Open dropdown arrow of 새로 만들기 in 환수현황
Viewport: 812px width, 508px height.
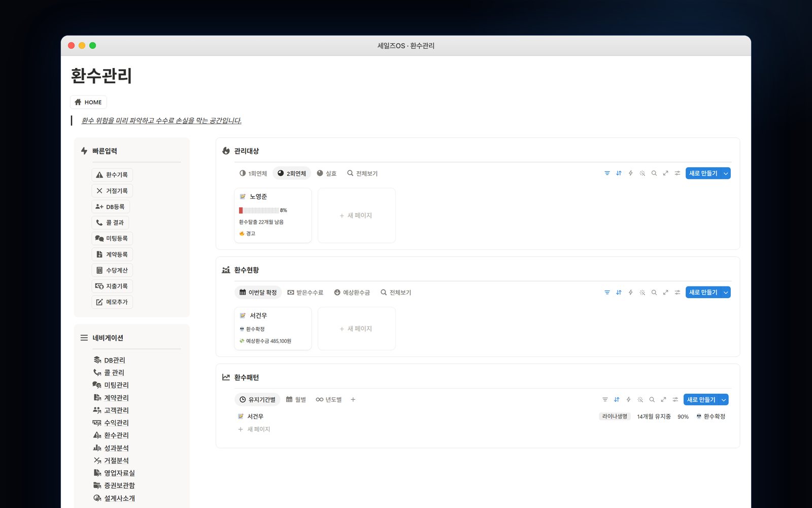click(726, 293)
